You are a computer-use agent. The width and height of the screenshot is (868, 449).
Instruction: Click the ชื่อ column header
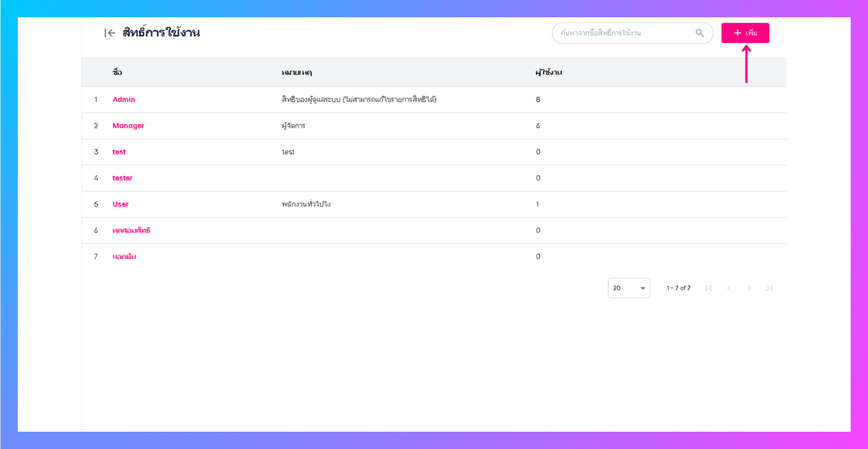pyautogui.click(x=117, y=73)
